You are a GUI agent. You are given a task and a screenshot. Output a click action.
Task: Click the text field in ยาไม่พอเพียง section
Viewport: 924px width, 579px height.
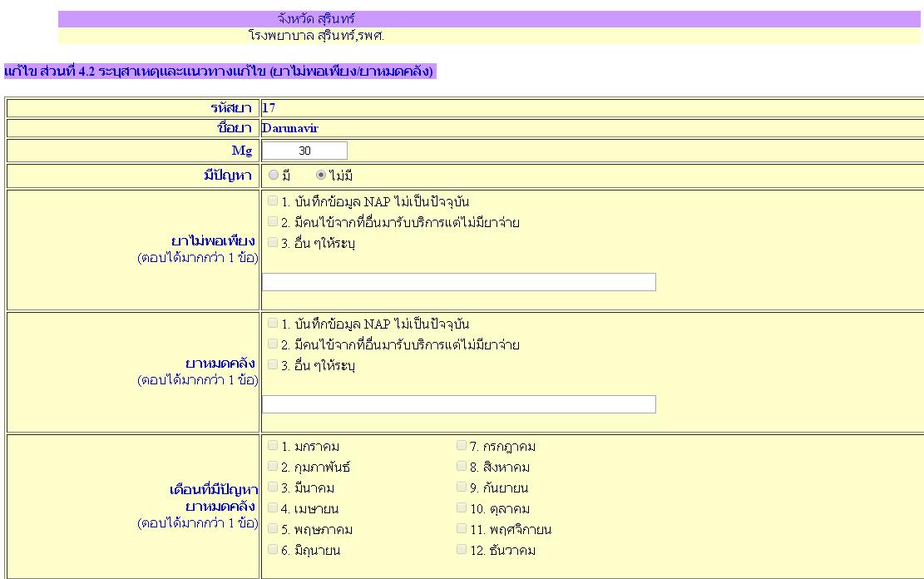pos(458,282)
